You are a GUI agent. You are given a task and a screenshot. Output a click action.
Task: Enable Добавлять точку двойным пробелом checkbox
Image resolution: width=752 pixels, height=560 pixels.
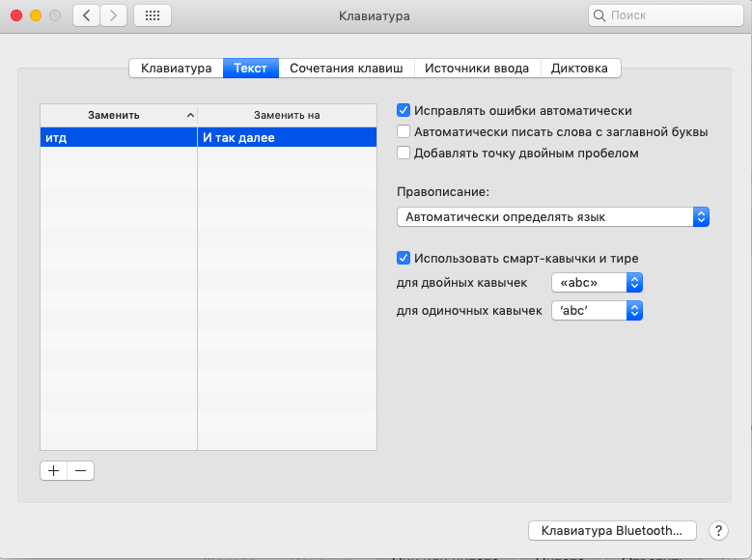[x=404, y=153]
